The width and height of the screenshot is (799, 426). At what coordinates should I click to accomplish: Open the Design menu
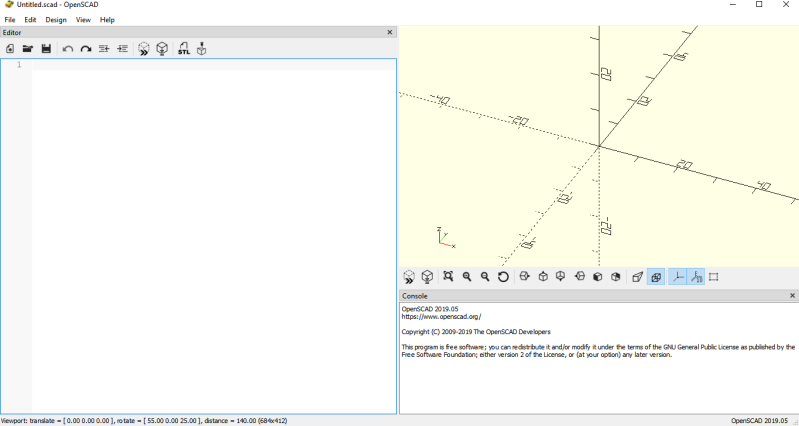(x=56, y=20)
